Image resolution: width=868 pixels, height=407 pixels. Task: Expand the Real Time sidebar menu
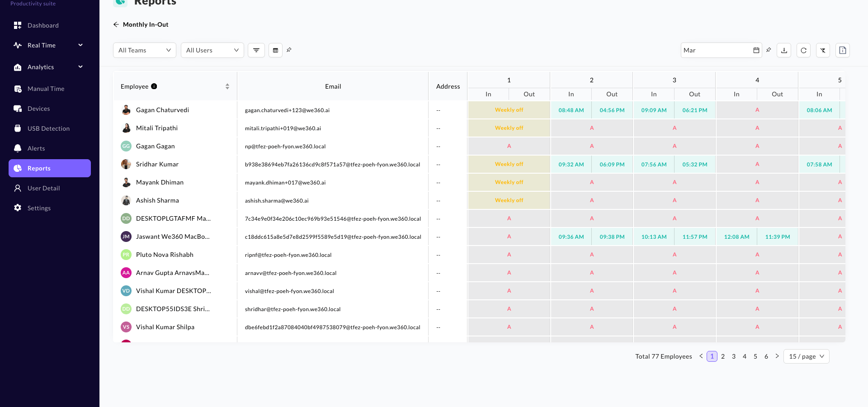[x=50, y=45]
